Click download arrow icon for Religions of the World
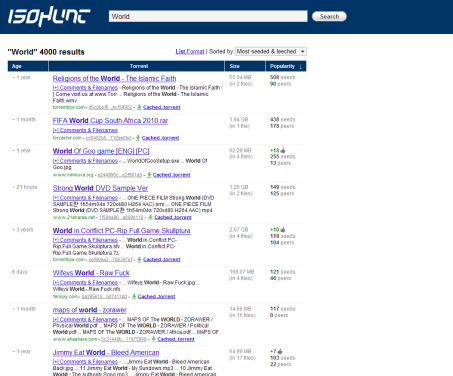The image size is (453, 376). (x=139, y=107)
